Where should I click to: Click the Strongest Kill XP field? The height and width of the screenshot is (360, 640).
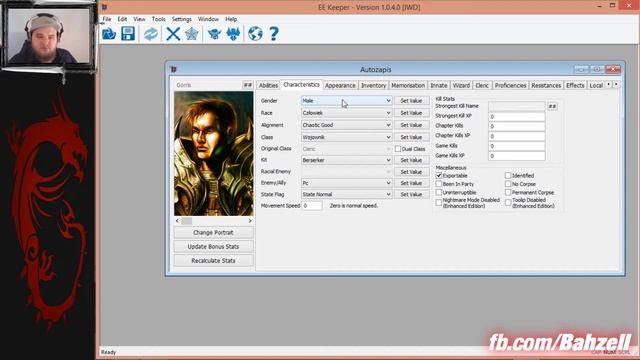coord(516,116)
